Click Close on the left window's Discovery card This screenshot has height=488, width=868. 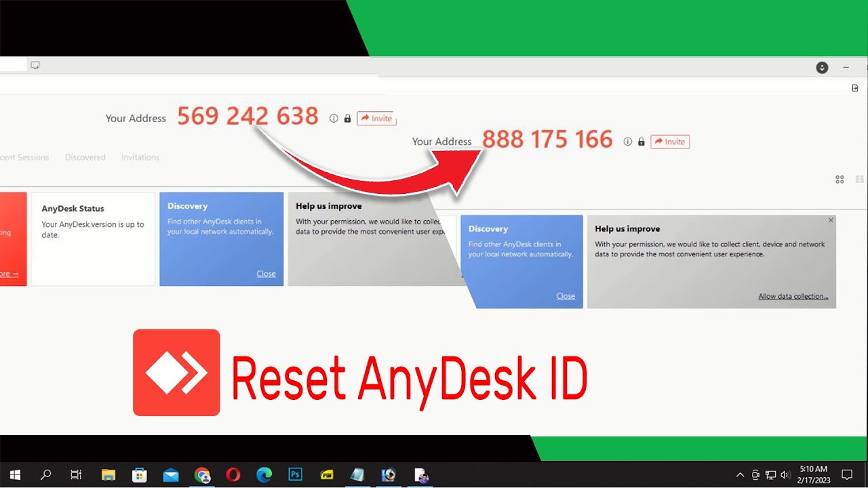(266, 274)
